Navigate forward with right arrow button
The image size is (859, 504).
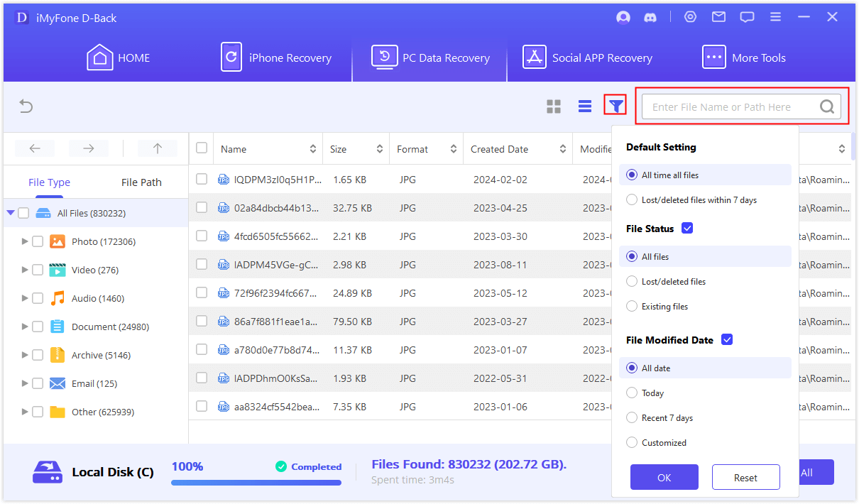(89, 148)
